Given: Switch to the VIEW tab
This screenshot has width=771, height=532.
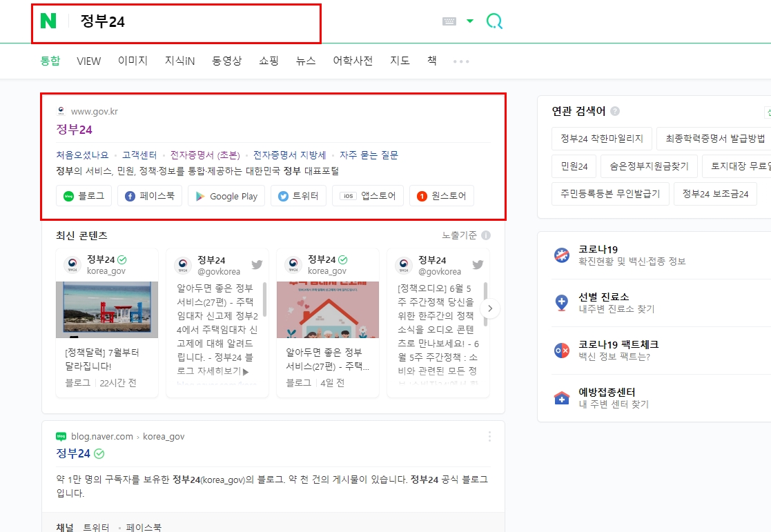Looking at the screenshot, I should click(88, 61).
